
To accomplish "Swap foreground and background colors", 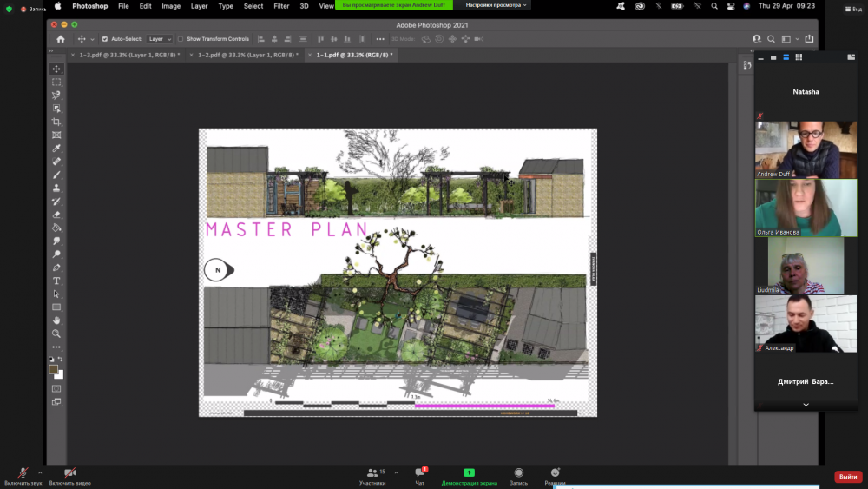I will [x=61, y=359].
